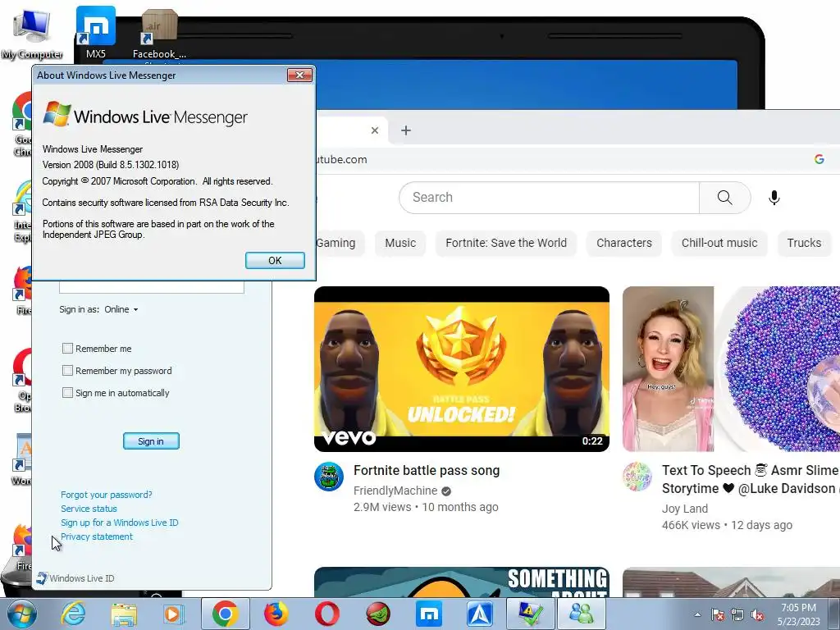Screen dimensions: 840x630
Task: Open the FriendlyMachine channel name
Action: coord(395,491)
